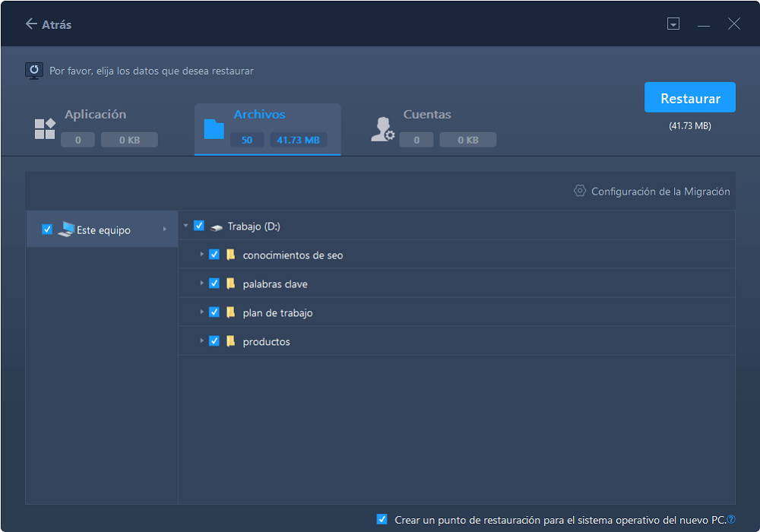
Task: Collapse the Trabajo (D:) drive node
Action: coord(186,226)
